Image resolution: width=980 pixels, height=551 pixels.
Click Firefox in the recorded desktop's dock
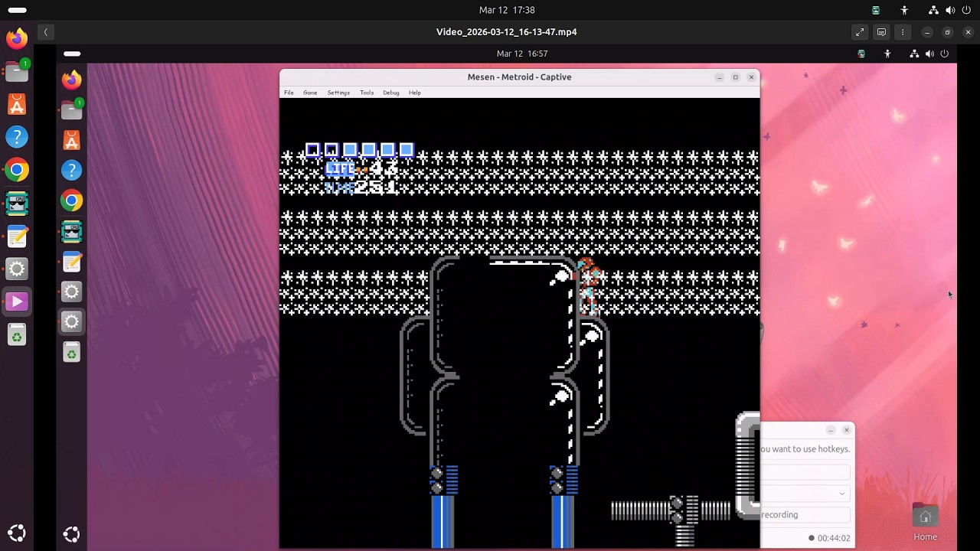click(71, 80)
